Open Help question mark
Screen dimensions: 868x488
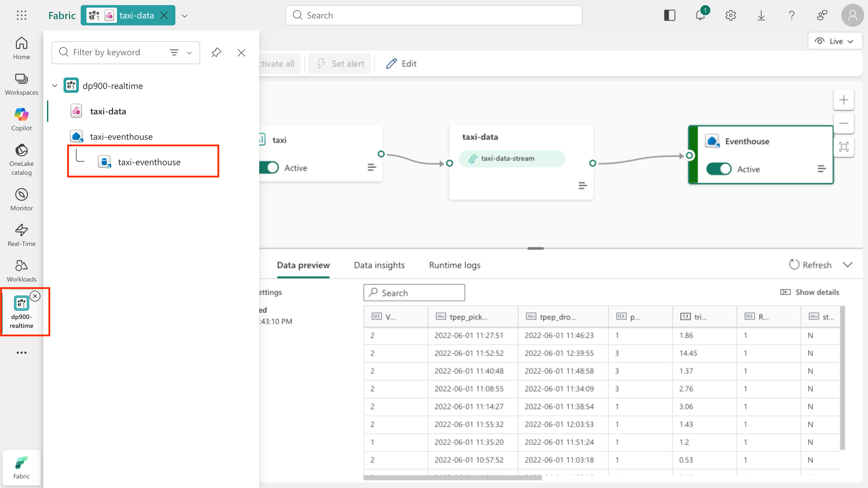791,15
